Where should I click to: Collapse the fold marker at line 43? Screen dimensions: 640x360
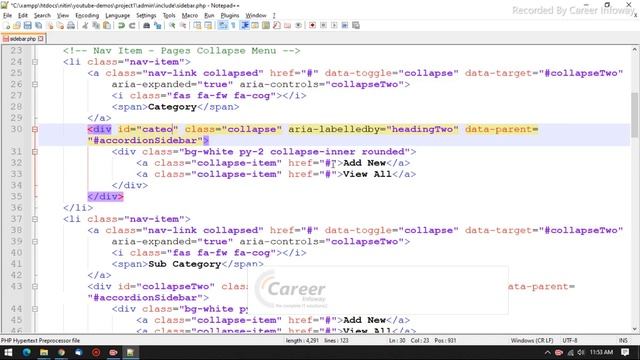click(35, 287)
